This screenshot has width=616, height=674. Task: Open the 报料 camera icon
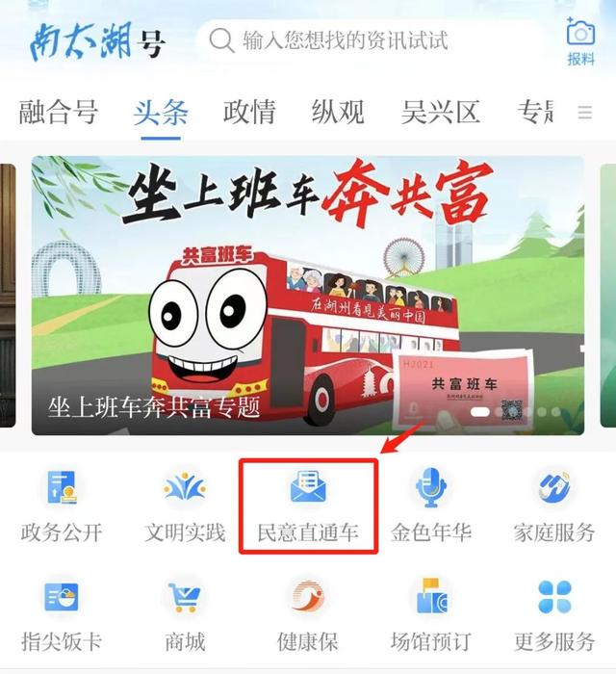click(580, 34)
